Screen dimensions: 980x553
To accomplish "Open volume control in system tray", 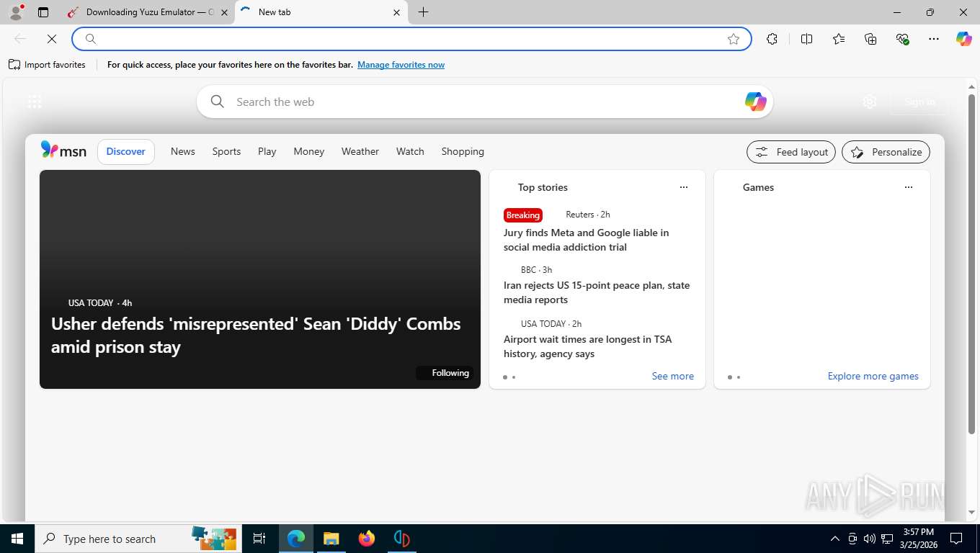I will 869,539.
